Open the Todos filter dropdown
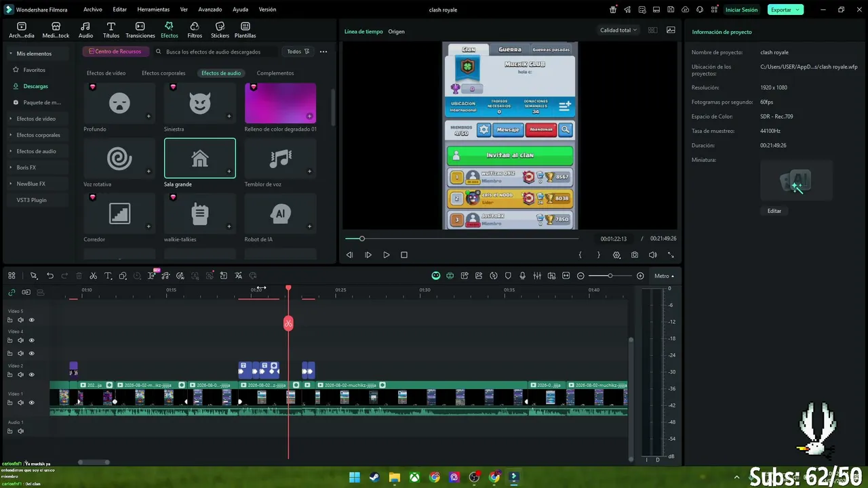Viewport: 868px width, 488px height. point(298,52)
